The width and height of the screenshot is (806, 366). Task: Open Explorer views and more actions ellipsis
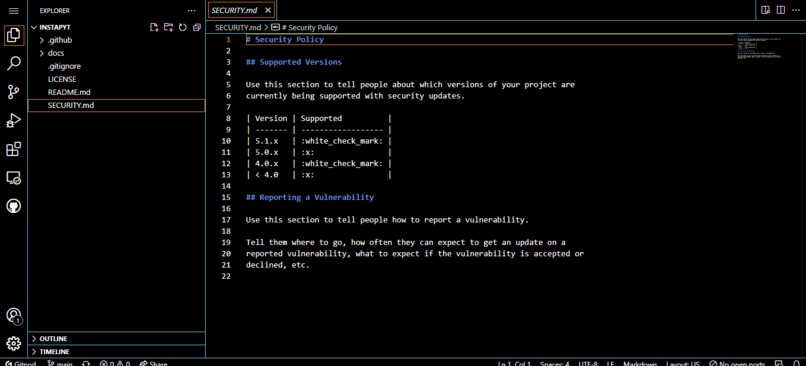point(191,10)
